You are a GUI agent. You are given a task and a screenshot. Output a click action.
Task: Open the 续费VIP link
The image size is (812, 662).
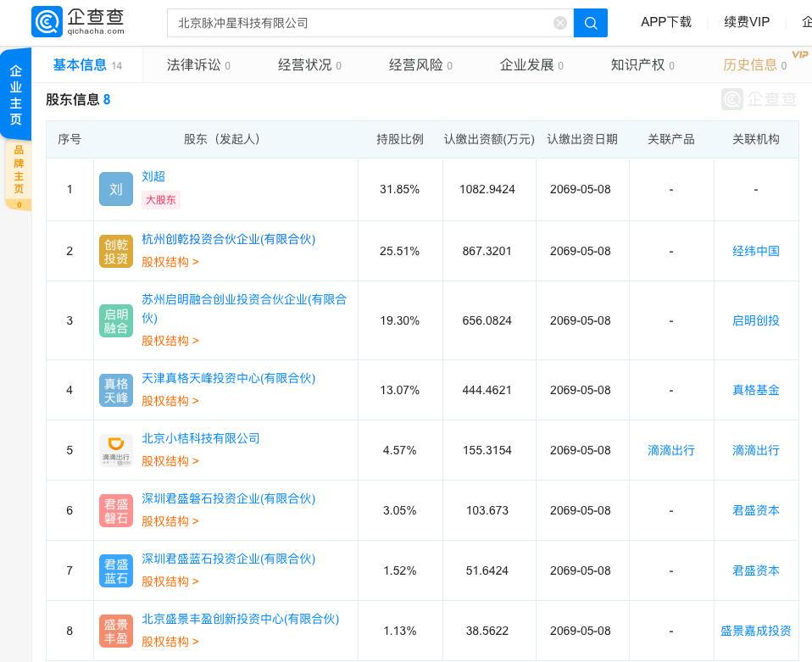[x=747, y=22]
